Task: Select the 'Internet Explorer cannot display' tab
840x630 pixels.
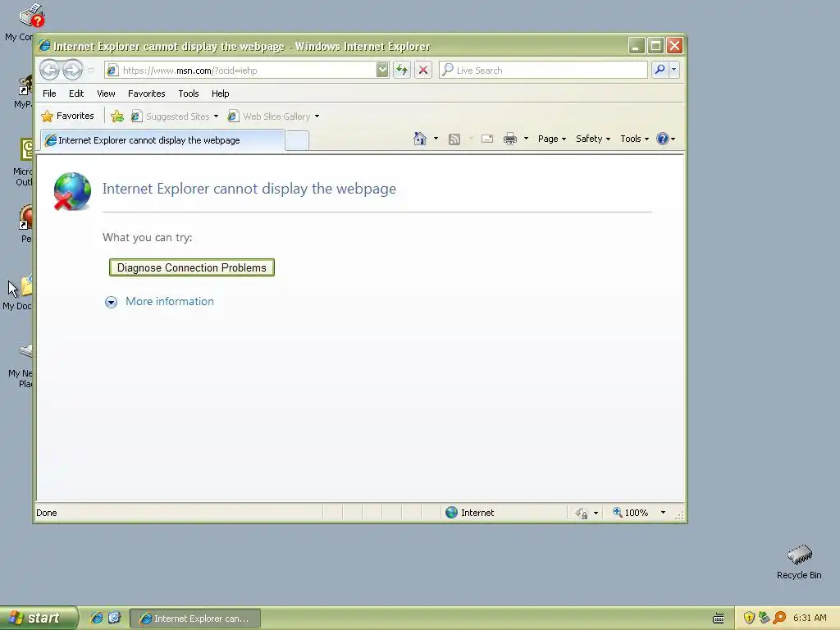Action: [162, 140]
